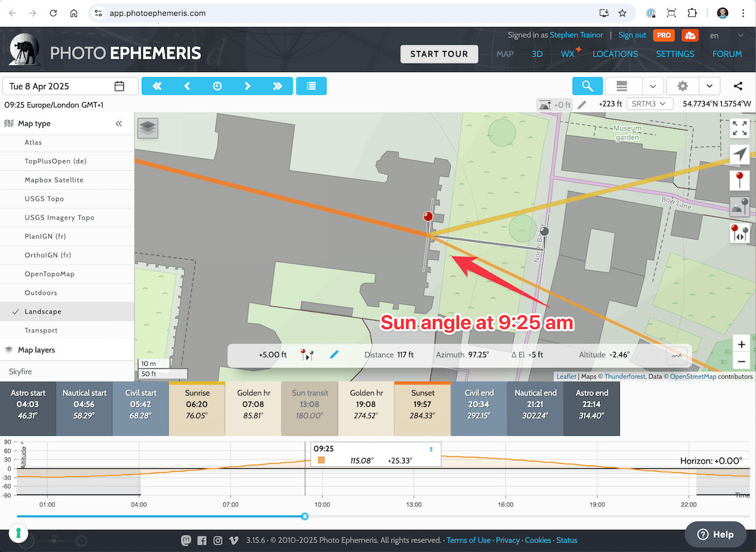Click the START TOUR button
756x552 pixels.
pos(439,54)
